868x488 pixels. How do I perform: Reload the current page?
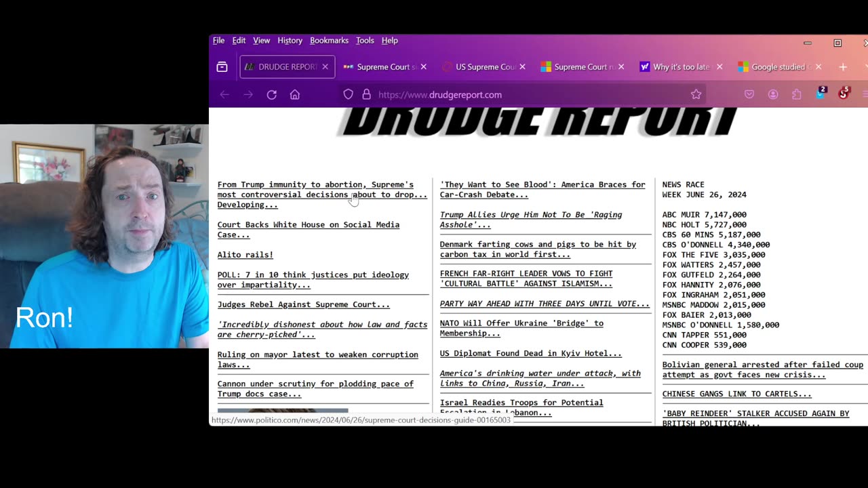271,95
